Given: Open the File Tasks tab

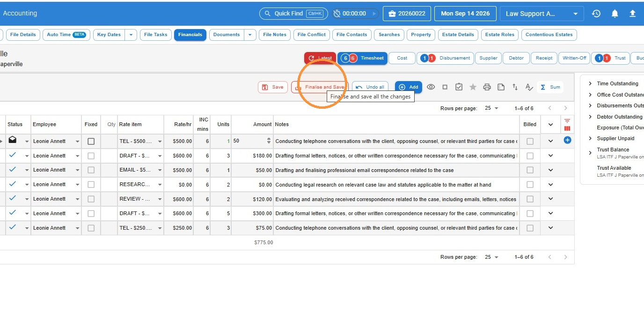Looking at the screenshot, I should [155, 35].
